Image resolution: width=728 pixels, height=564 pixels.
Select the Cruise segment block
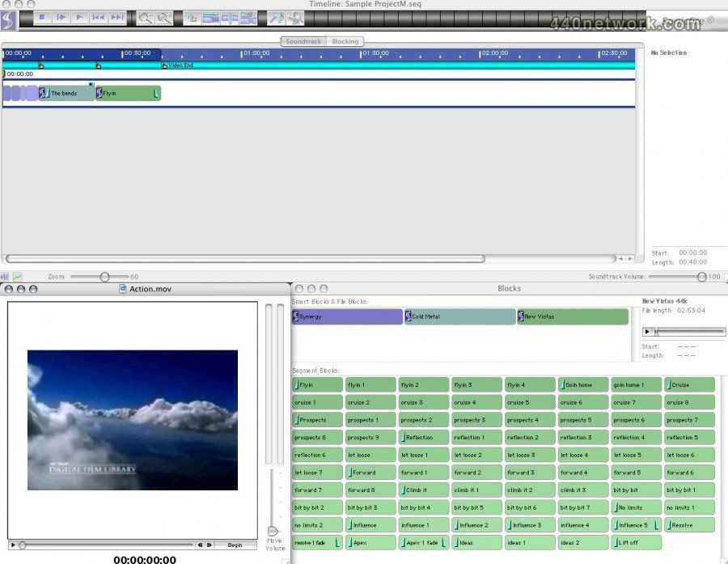(689, 384)
